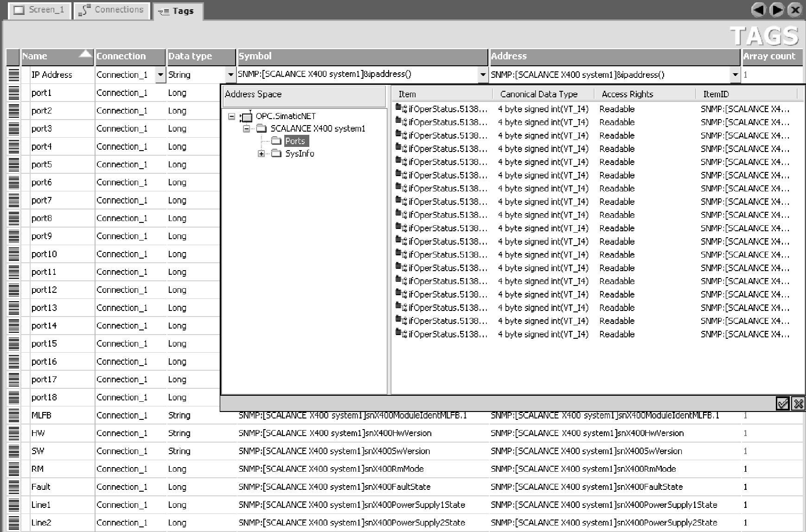Select the Ports folder in tree
Screen dimensions: 806x532
(x=295, y=141)
